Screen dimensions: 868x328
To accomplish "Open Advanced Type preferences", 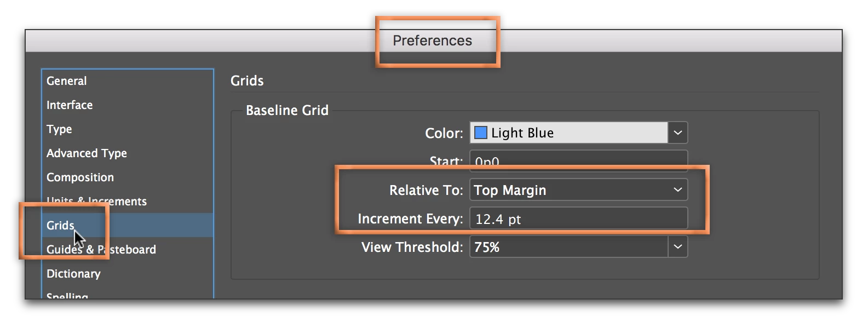I will click(x=87, y=153).
